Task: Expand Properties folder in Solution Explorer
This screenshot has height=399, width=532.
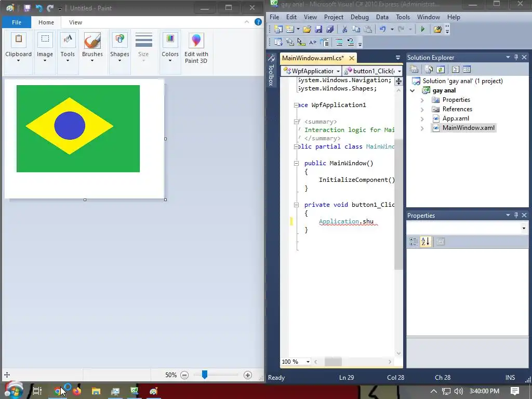Action: pos(422,100)
